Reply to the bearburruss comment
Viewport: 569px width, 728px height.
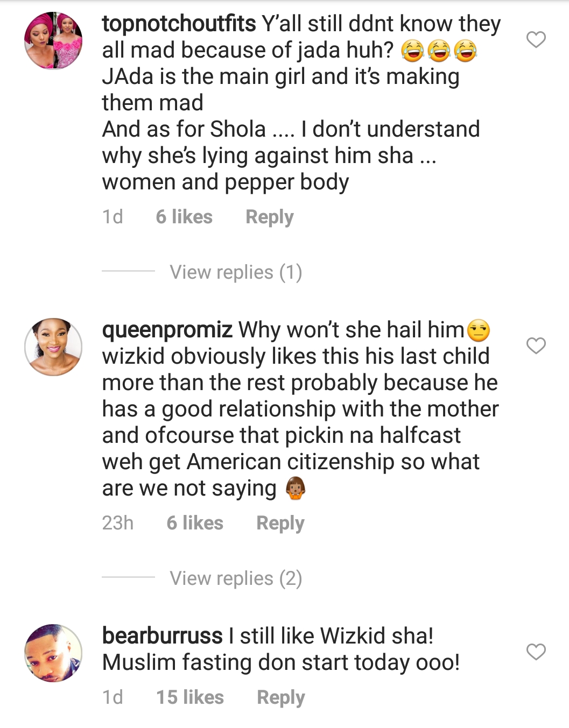(280, 697)
